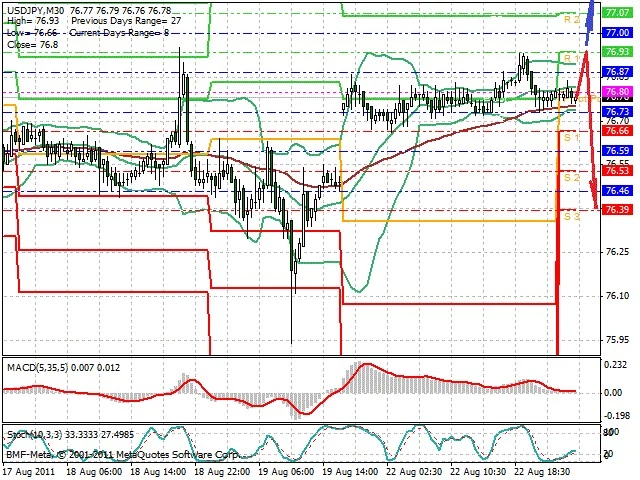Image resolution: width=640 pixels, height=480 pixels.
Task: Click the 76.10 price axis value
Action: point(617,296)
